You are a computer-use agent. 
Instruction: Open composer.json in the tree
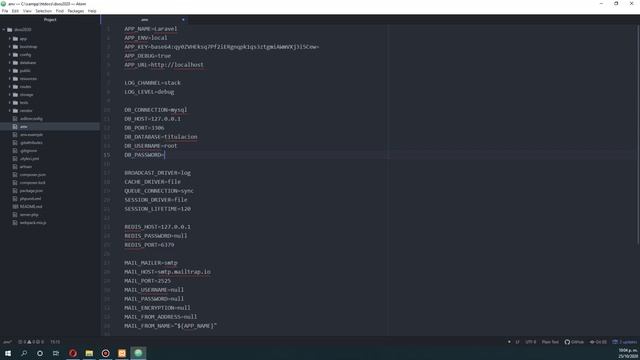33,175
